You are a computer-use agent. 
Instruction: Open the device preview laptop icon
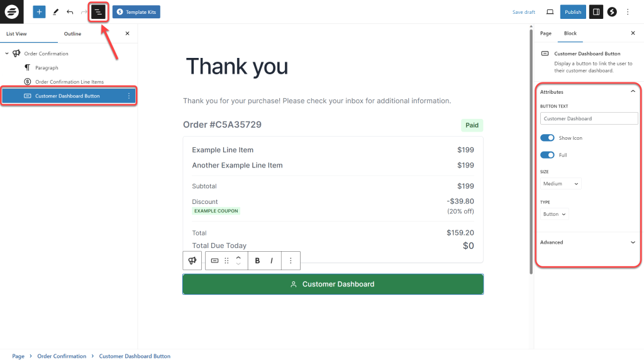pos(550,12)
